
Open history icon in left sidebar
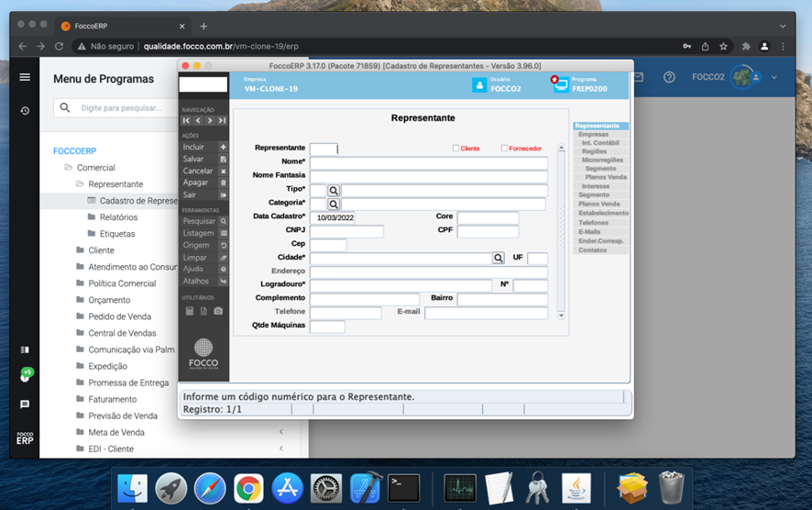25,111
